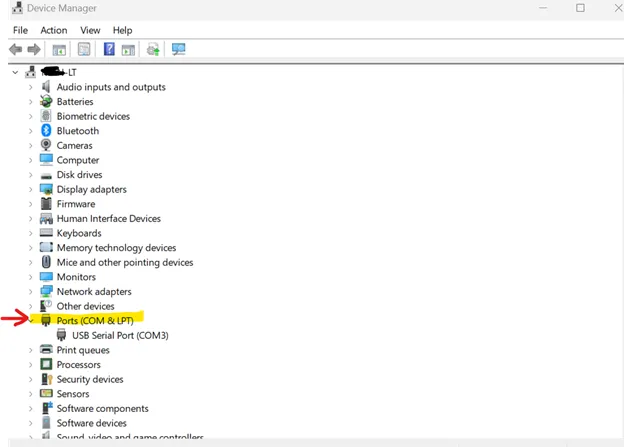624x447 pixels.
Task: Click the fingerprint Biometric devices icon
Action: (x=46, y=116)
